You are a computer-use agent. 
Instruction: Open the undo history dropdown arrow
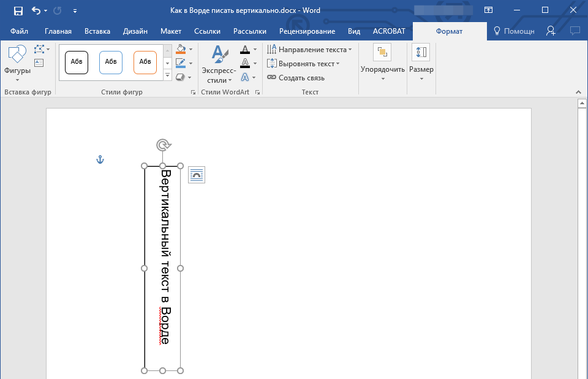click(x=46, y=11)
